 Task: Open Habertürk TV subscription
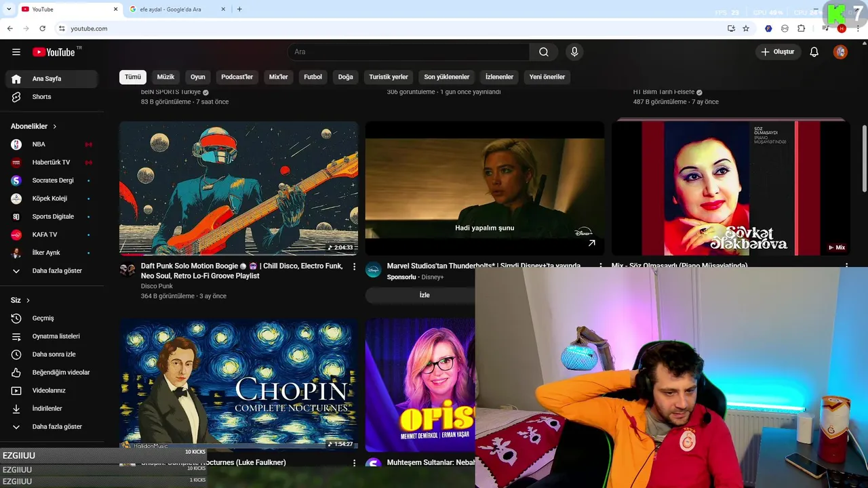click(52, 163)
